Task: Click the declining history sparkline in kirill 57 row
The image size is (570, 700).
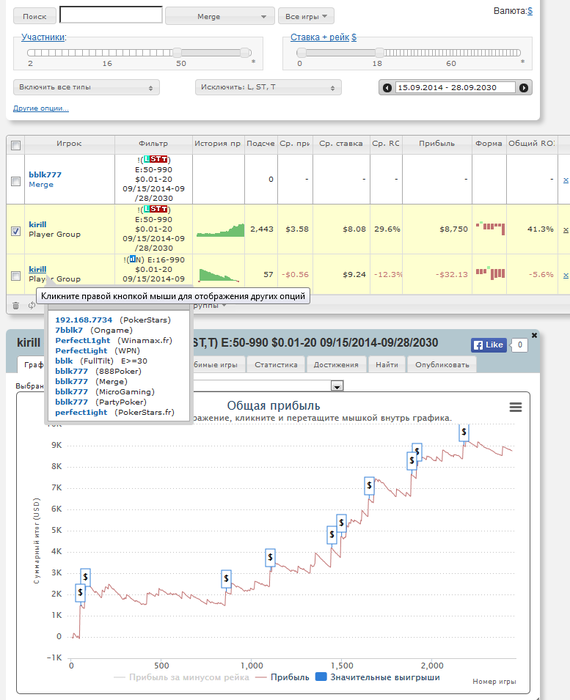Action: click(x=219, y=275)
